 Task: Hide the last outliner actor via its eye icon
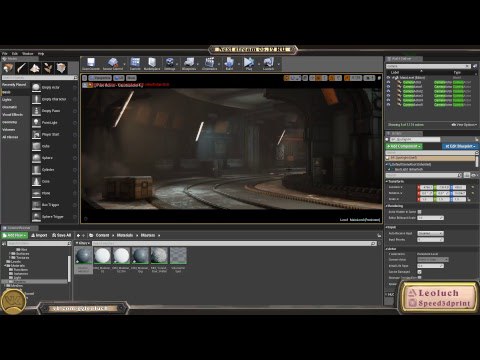tap(388, 104)
